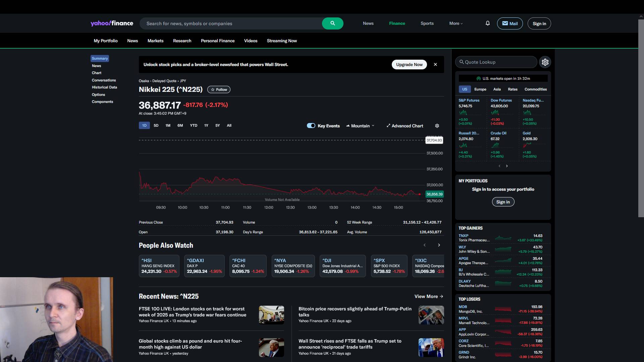The height and width of the screenshot is (362, 644).
Task: Toggle Key Events switch off
Action: [311, 126]
